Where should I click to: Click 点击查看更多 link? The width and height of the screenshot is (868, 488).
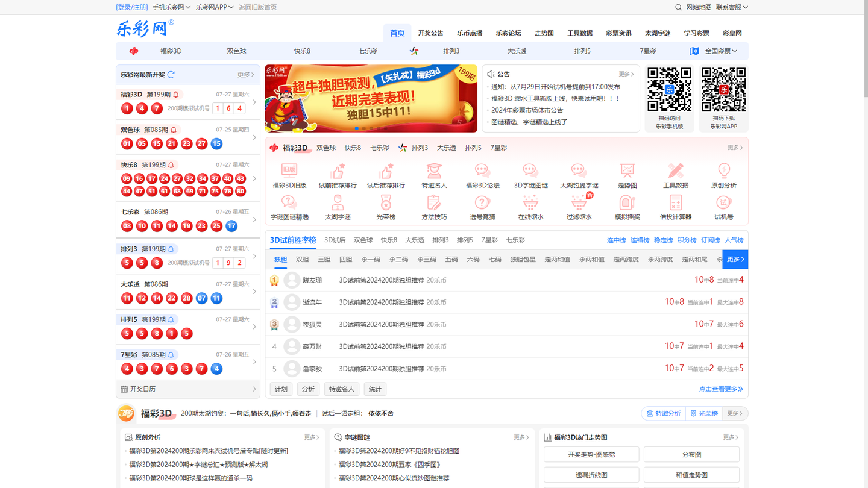click(x=721, y=389)
